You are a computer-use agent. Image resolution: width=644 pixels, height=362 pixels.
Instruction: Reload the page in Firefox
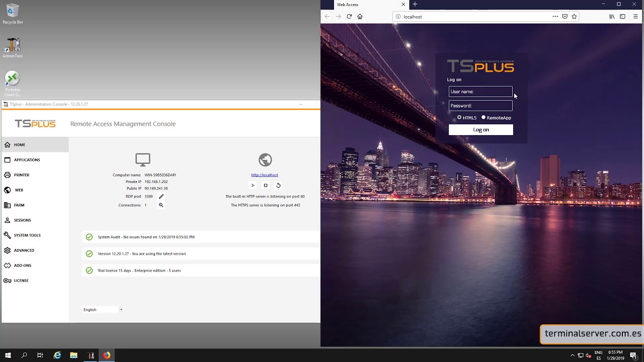[x=349, y=17]
